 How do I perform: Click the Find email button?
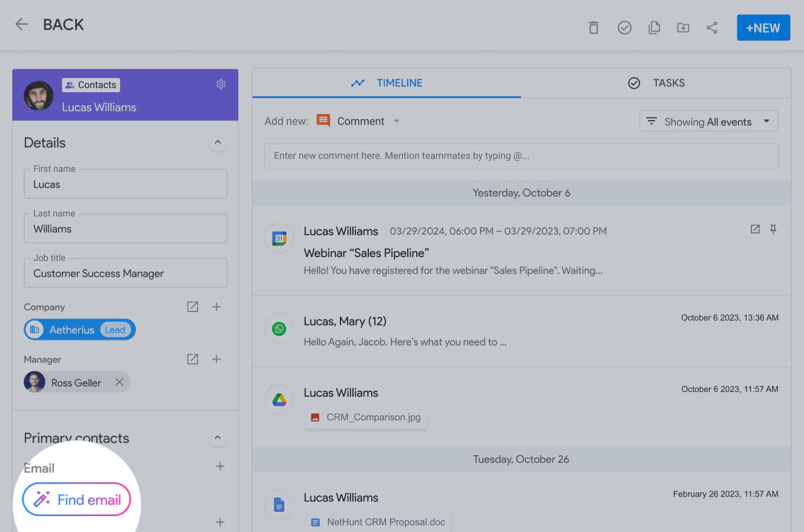(76, 499)
